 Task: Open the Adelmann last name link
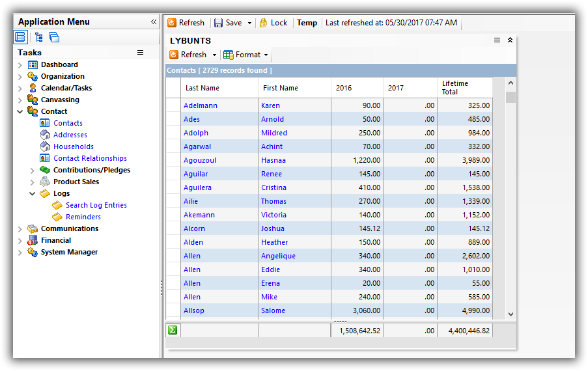click(x=201, y=105)
